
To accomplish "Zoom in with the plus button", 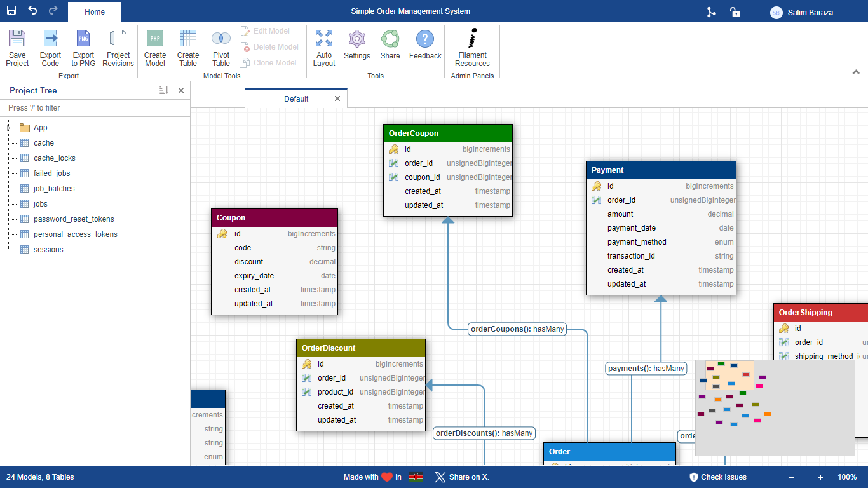I will 820,477.
